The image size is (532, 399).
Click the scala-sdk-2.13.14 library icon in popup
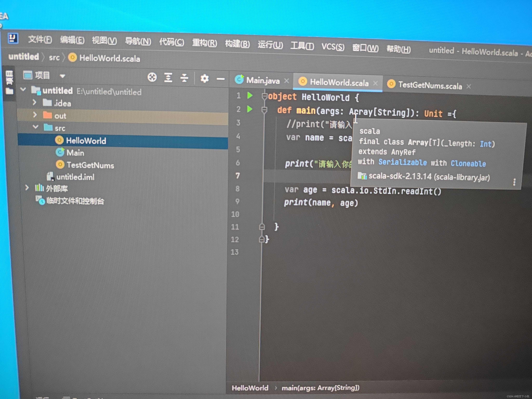[x=362, y=176]
